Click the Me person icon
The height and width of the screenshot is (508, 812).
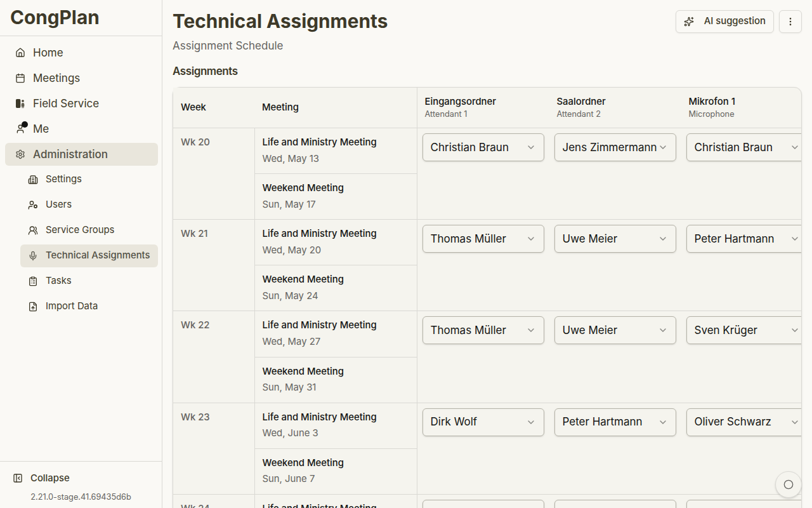[x=21, y=128]
